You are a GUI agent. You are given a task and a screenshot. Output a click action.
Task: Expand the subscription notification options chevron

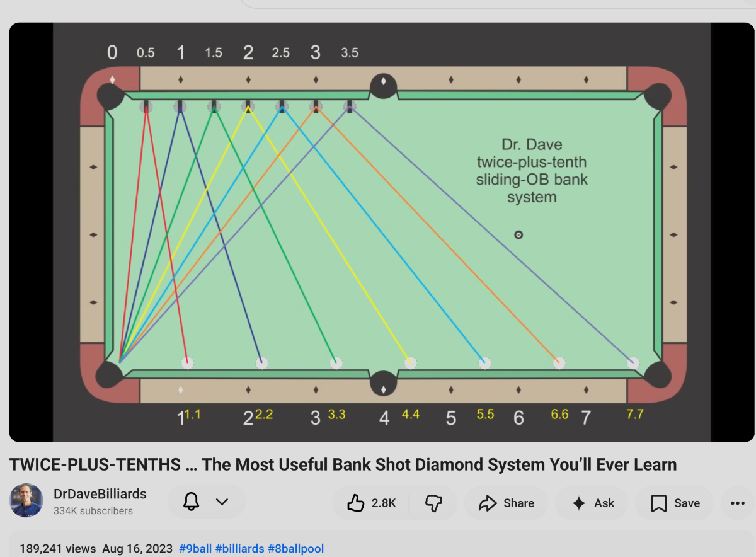tap(222, 502)
